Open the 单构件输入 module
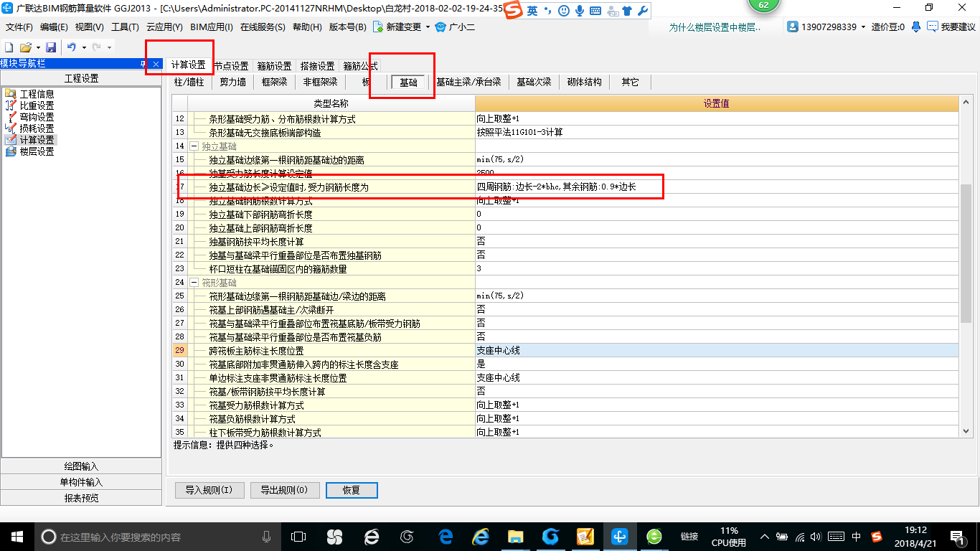Screen dimensions: 980x551 tap(81, 482)
